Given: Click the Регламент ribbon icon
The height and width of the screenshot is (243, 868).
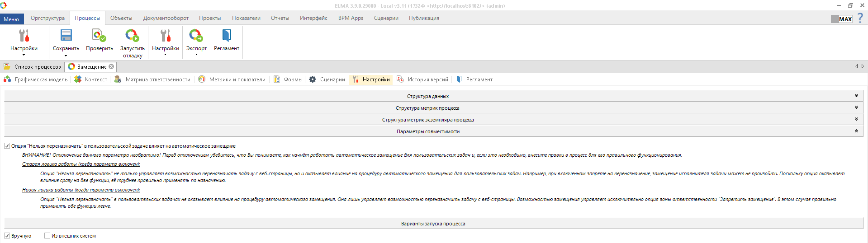Looking at the screenshot, I should tap(227, 36).
